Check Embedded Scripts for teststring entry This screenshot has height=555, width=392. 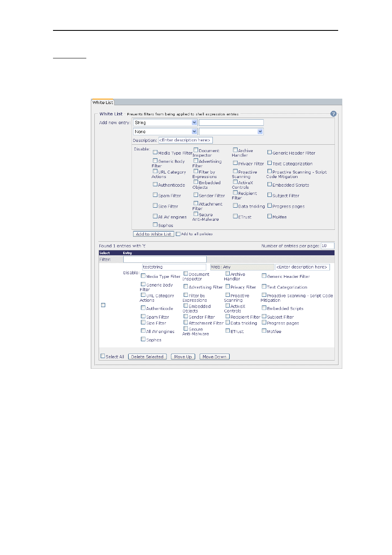[264, 308]
